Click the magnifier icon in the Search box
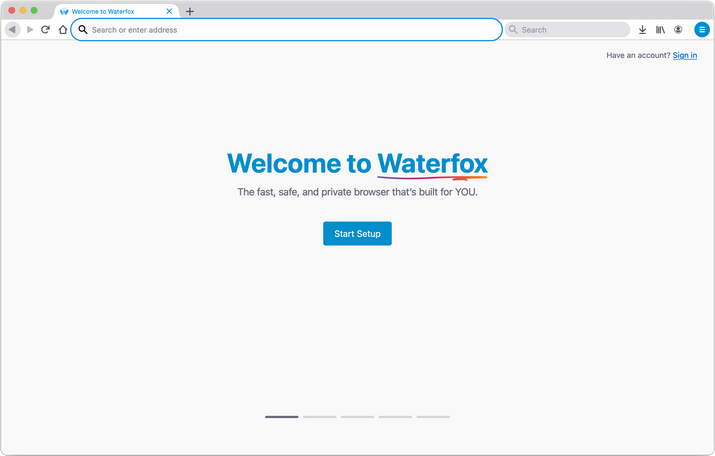Screen dimensions: 715x456 point(513,30)
